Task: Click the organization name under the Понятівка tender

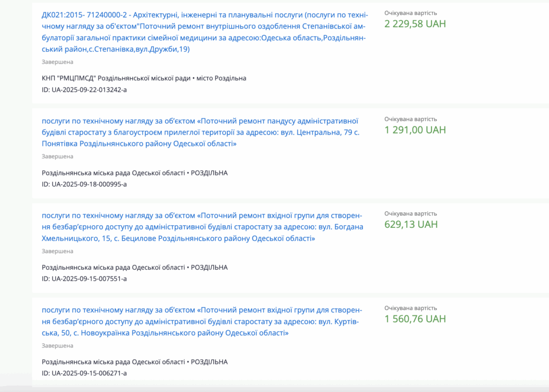Action: click(113, 173)
